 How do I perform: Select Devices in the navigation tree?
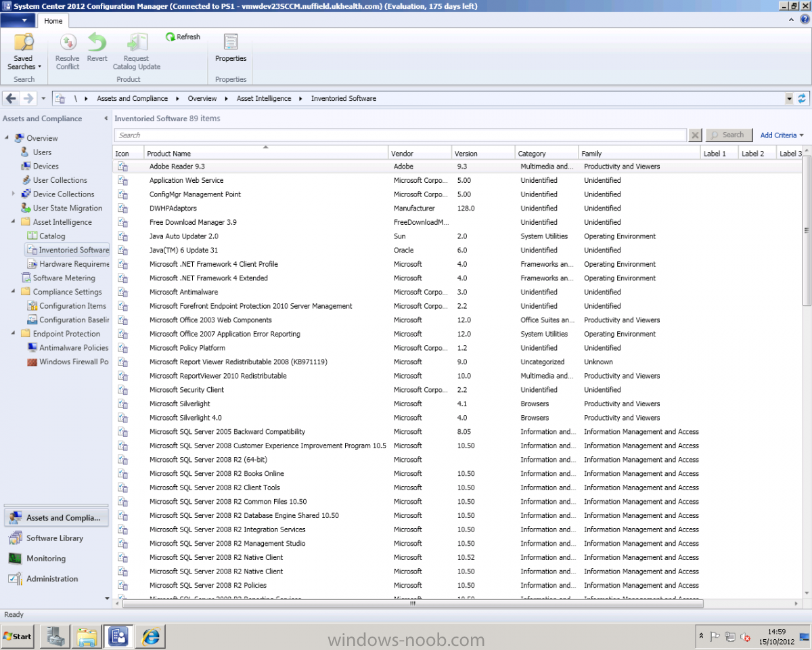tap(46, 166)
